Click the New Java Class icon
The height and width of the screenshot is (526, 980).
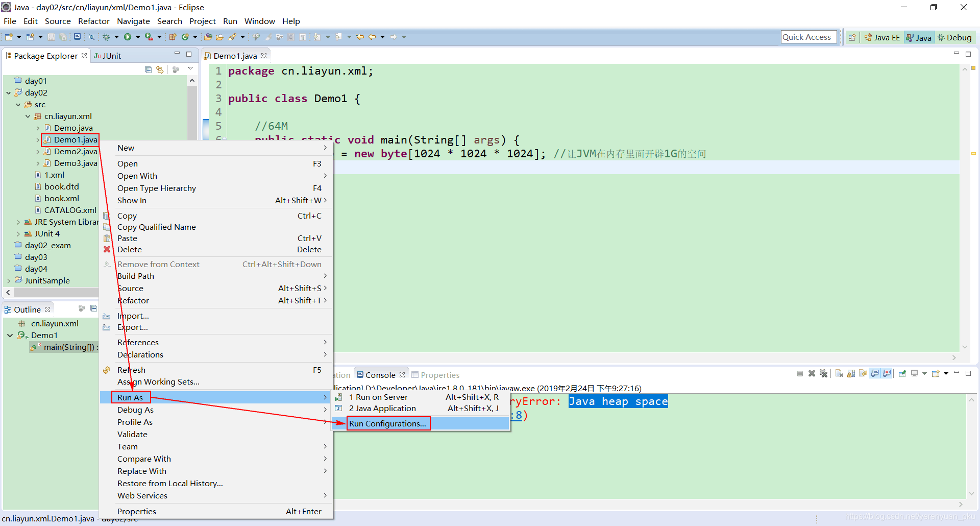point(185,37)
